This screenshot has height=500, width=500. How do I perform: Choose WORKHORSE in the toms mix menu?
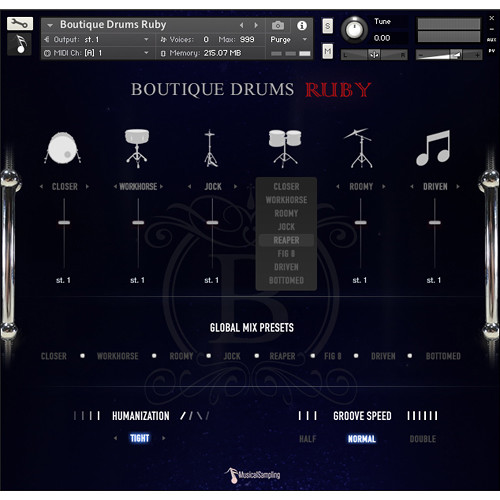pos(286,200)
